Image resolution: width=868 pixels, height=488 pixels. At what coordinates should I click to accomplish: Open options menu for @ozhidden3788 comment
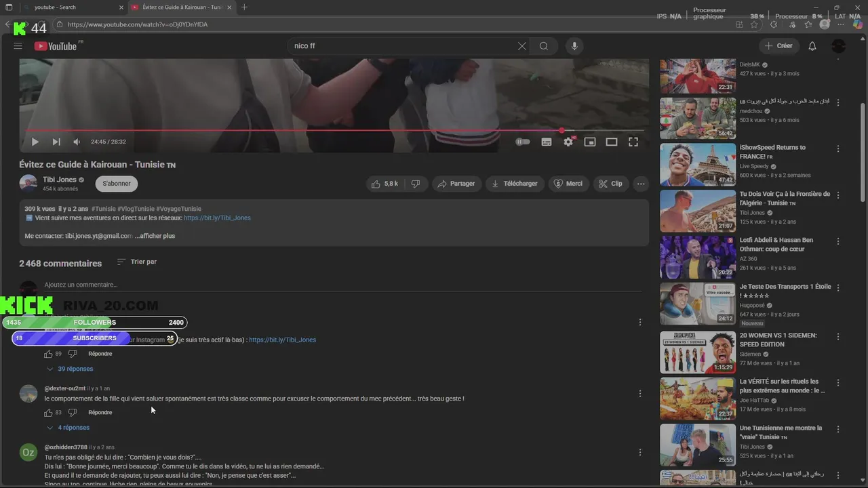pos(640,452)
